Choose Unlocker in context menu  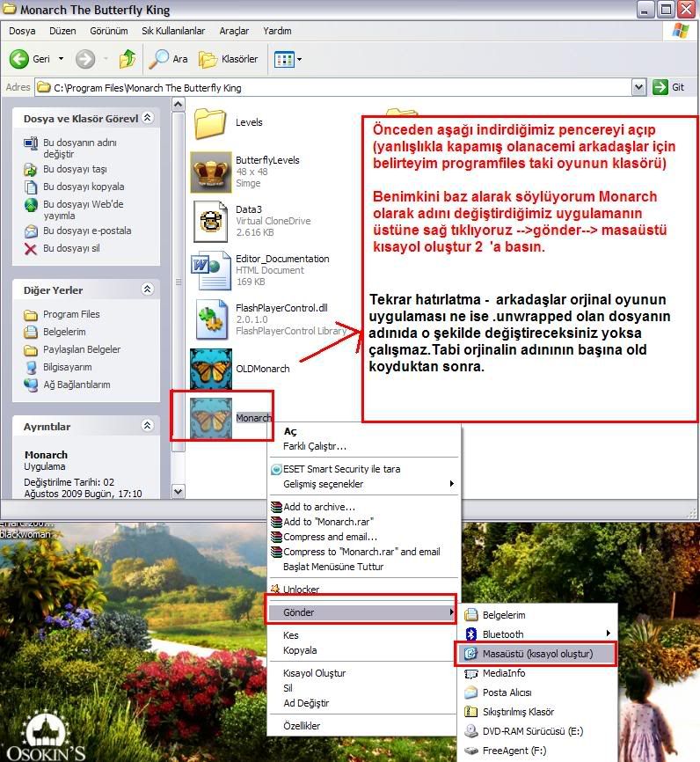(363, 589)
